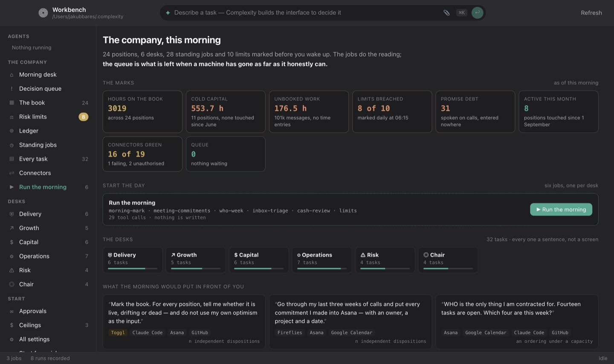Click the Risk triangle icon in sidebar
The width and height of the screenshot is (614, 364).
coord(12,270)
